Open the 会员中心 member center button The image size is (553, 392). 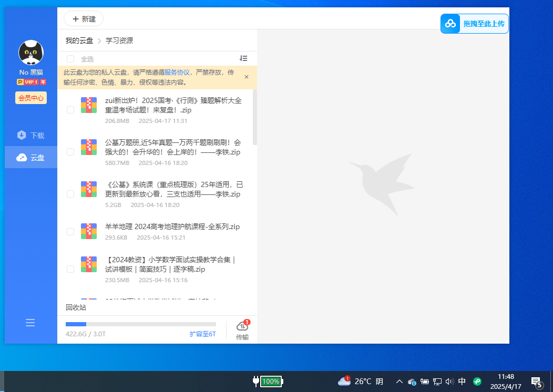coord(31,98)
